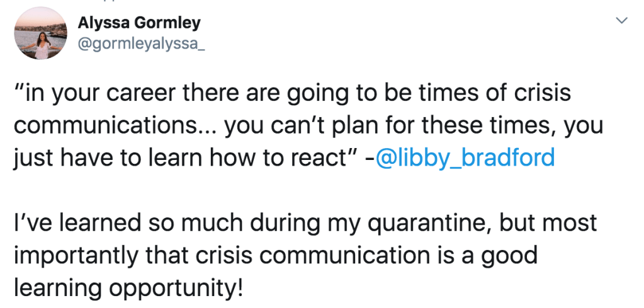Viewport: 644px width, 308px height.
Task: Open the @libby_bradford mention link
Action: [x=465, y=157]
